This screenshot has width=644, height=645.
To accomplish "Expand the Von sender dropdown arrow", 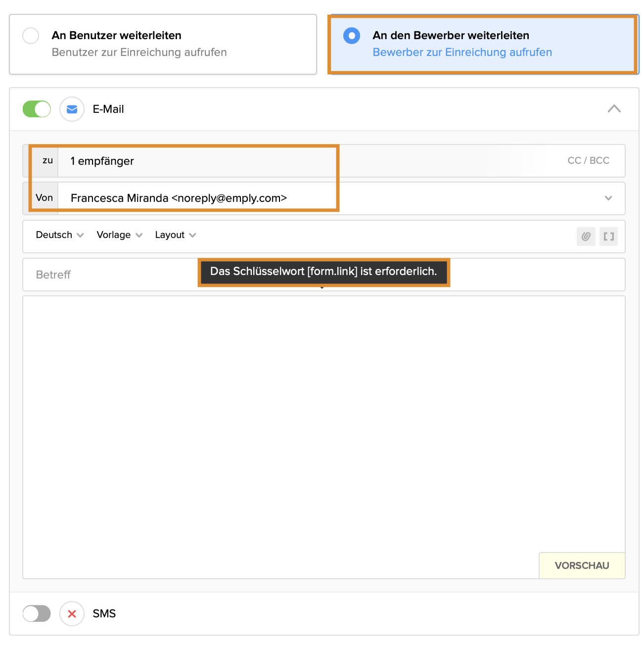I will click(608, 198).
